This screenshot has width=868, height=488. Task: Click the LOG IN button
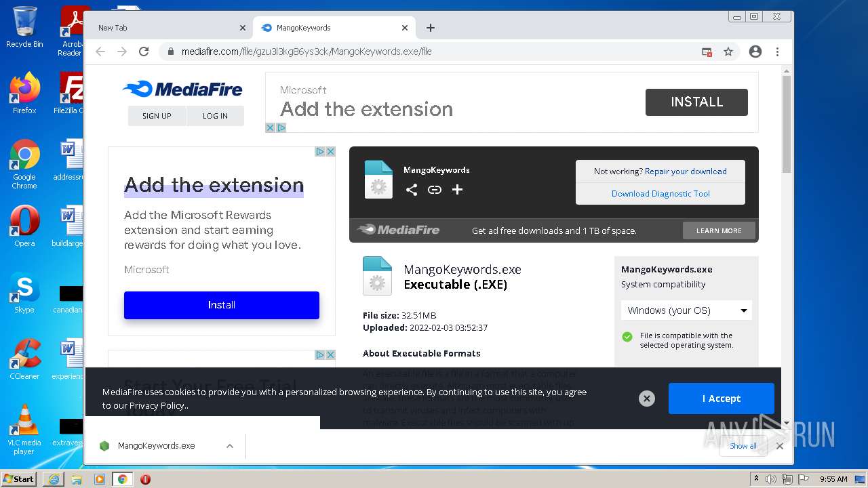215,116
